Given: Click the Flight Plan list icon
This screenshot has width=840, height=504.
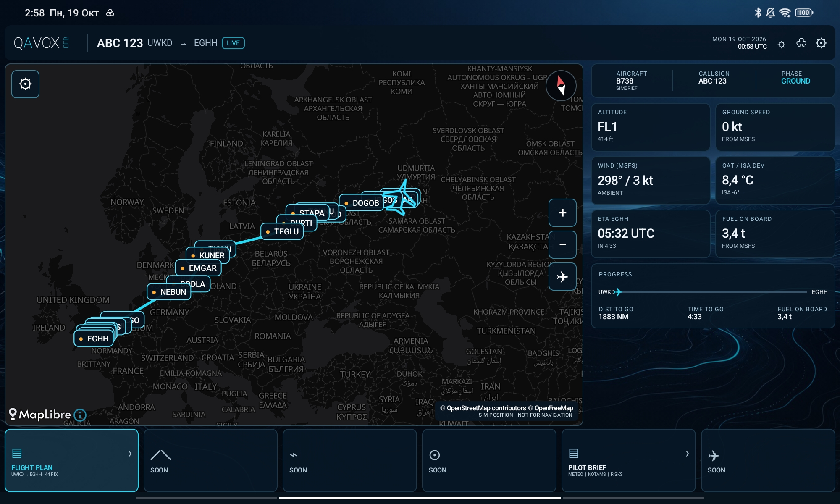Looking at the screenshot, I should tap(17, 453).
